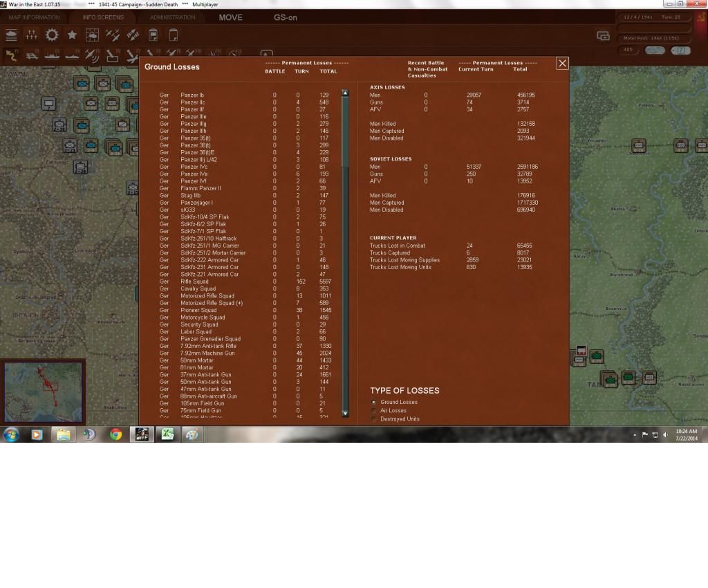
Task: Open the MAP INFORMATION tab
Action: click(x=35, y=17)
